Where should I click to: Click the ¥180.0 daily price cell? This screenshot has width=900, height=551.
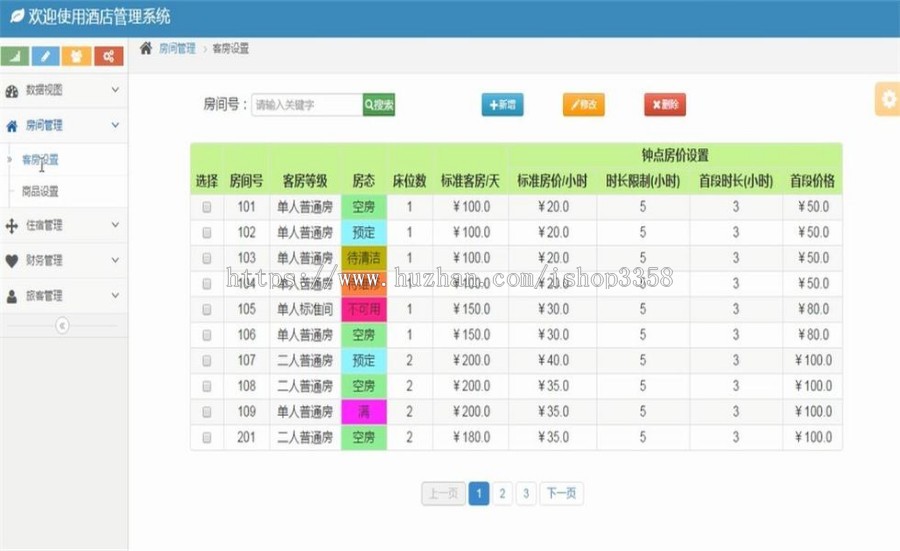471,437
